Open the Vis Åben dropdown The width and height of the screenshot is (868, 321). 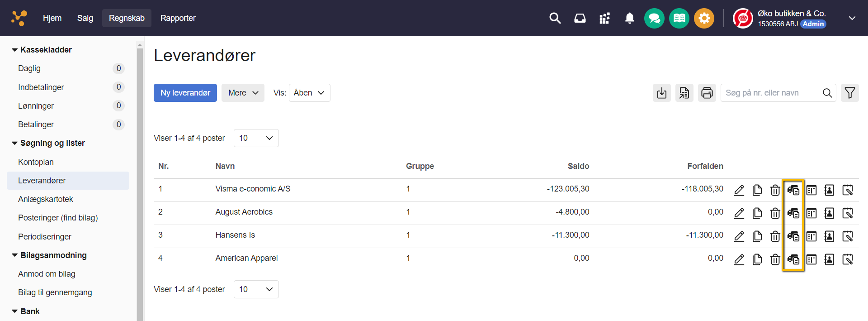click(309, 93)
